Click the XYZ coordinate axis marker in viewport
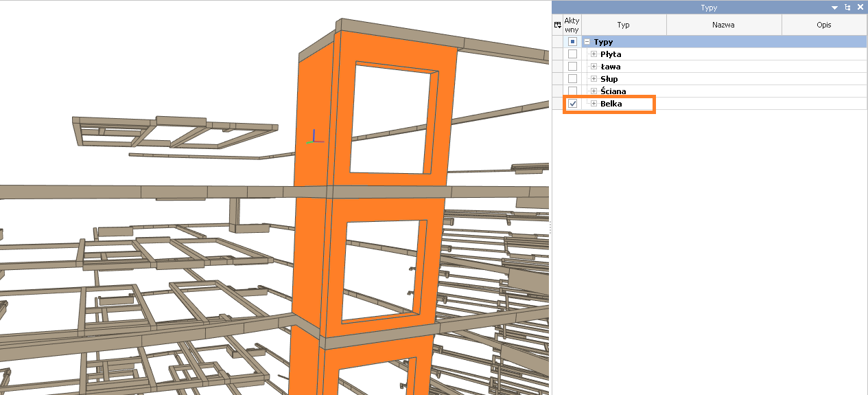This screenshot has width=868, height=395. pos(314,136)
